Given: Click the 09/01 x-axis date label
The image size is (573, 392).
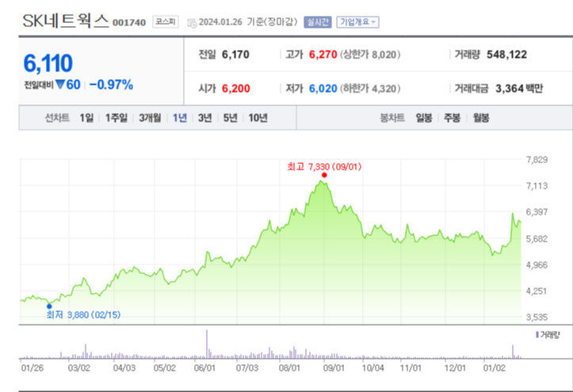Looking at the screenshot, I should [x=334, y=367].
